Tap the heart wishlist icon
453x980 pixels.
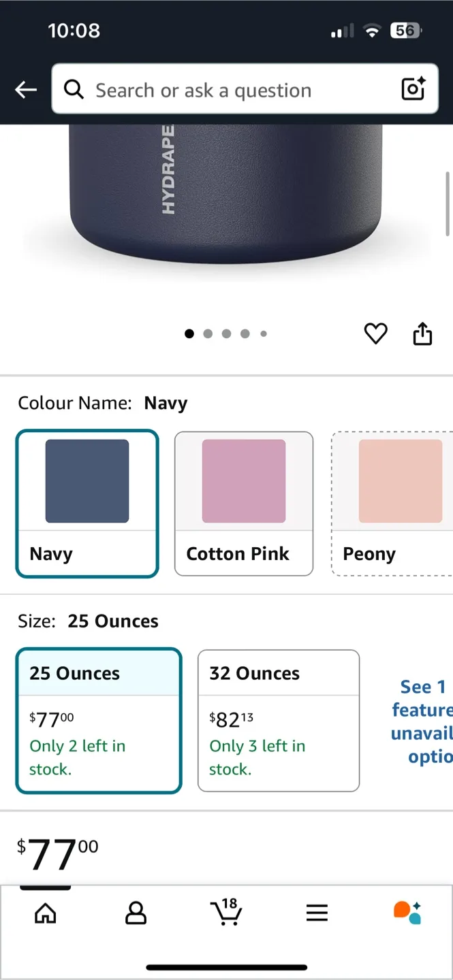point(375,333)
